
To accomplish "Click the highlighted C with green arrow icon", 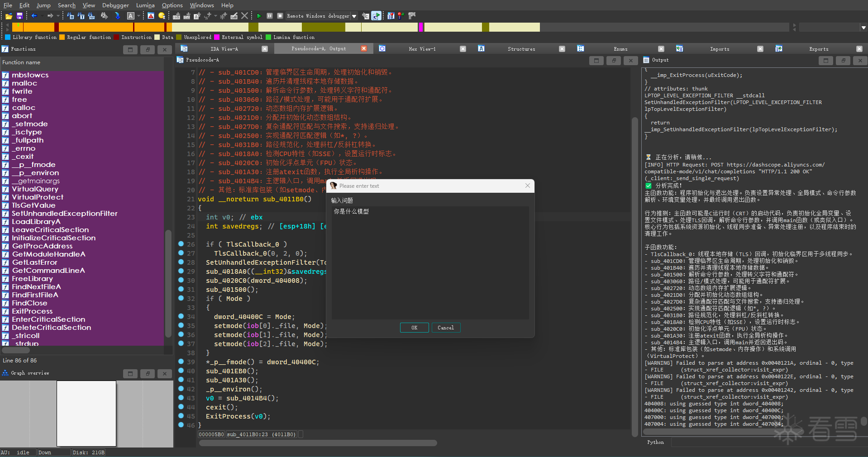I will coord(376,16).
